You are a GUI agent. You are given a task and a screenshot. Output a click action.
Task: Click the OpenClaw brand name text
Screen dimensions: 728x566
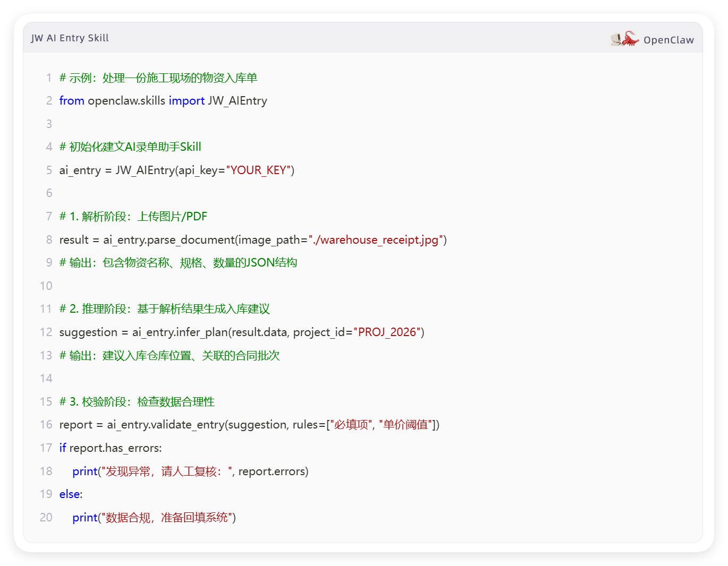(668, 40)
